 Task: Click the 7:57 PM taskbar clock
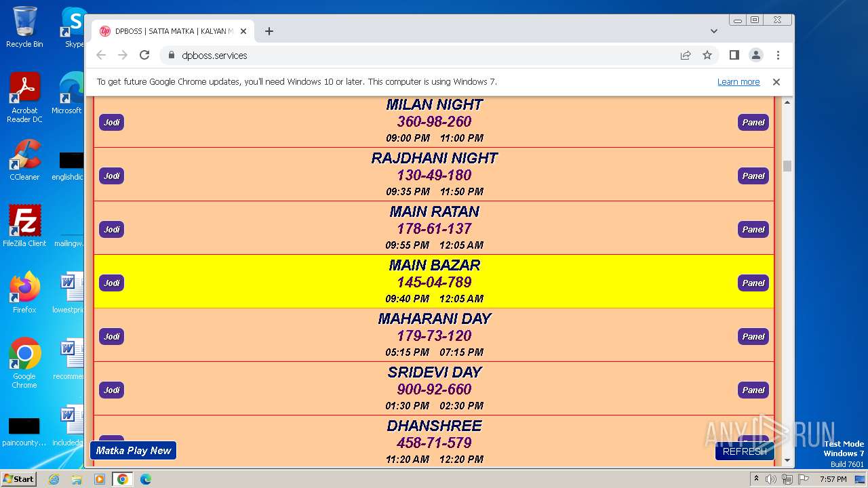833,479
